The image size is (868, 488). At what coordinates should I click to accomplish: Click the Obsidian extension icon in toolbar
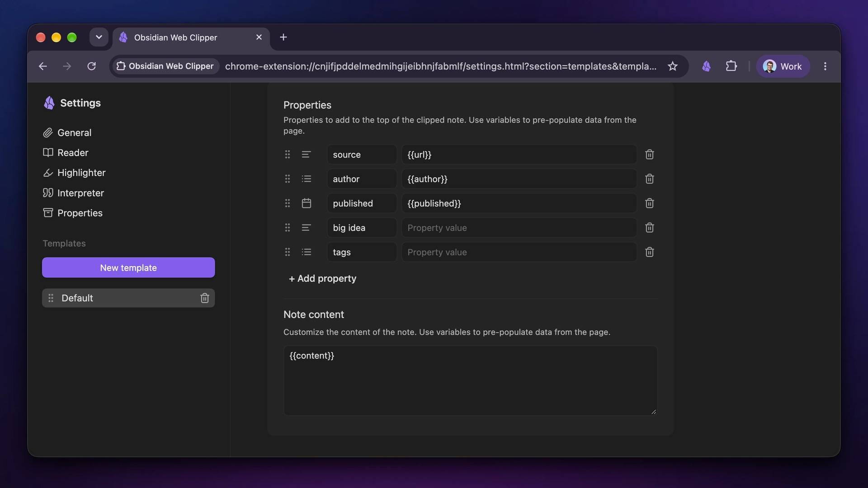click(706, 66)
